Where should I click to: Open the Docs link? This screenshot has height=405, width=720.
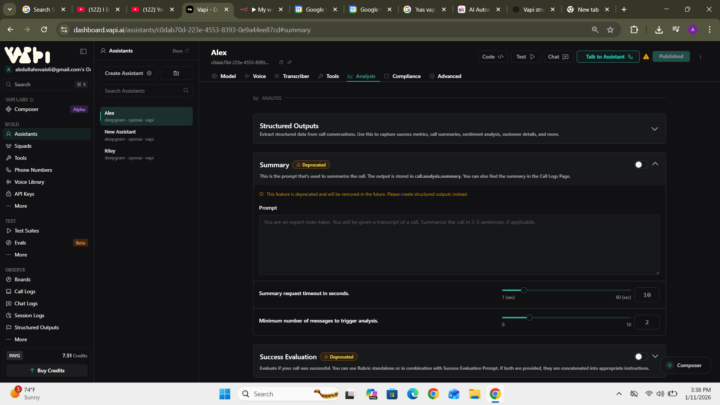180,51
